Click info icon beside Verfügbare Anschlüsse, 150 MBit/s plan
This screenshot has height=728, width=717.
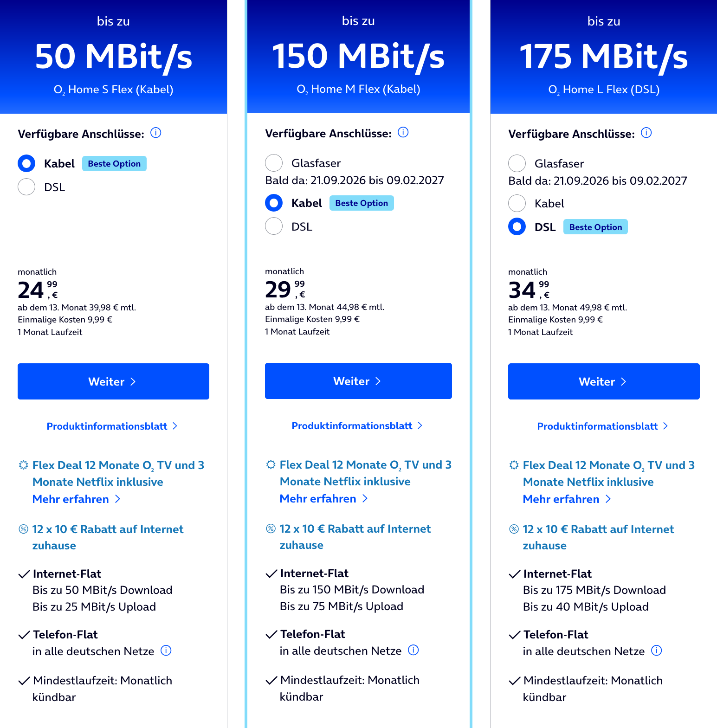coord(403,133)
